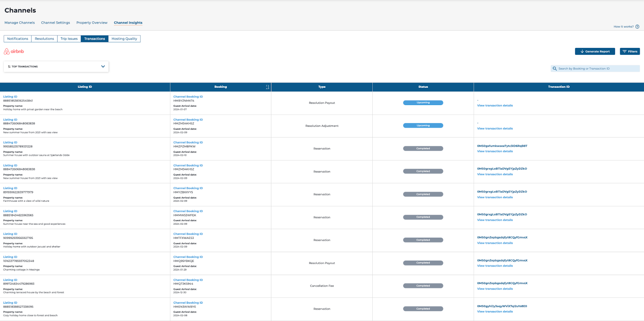Image resolution: width=644 pixels, height=321 pixels.
Task: Click the Upcoming status badge for Resolution Adjustment
Action: point(423,126)
